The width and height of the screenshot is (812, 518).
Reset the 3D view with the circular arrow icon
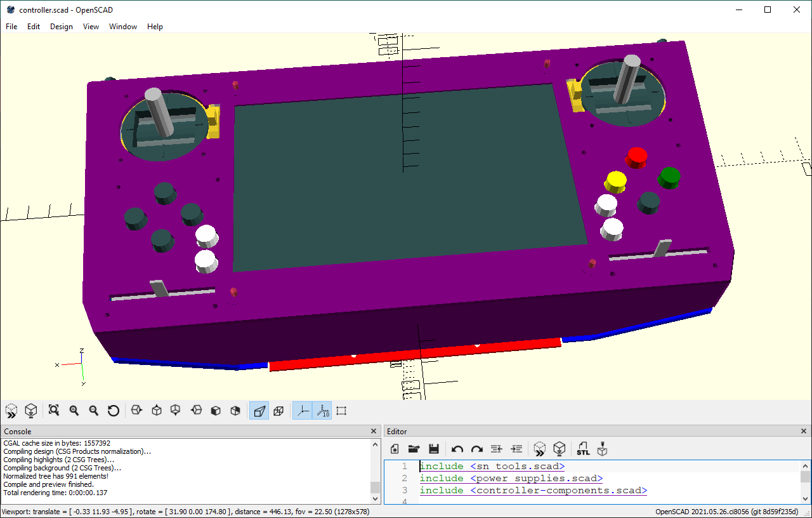pos(114,411)
